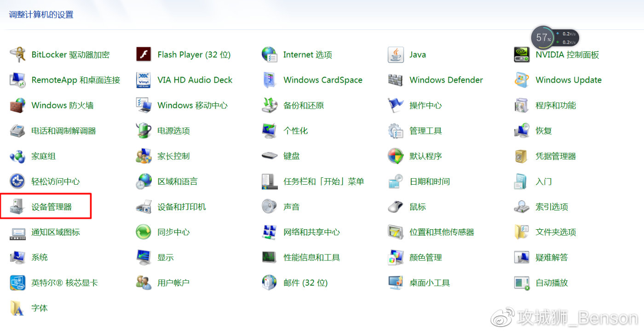Click the Windows 移动中心 icon
The height and width of the screenshot is (334, 644).
point(144,105)
